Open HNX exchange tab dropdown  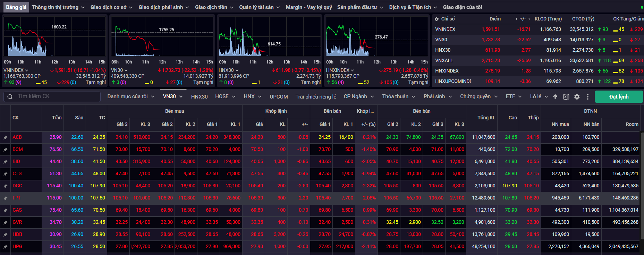[252, 96]
